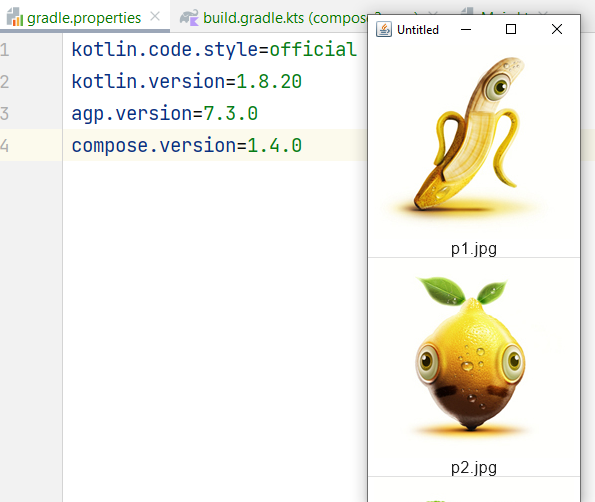Click line number 2 in the gutter

[x=4, y=82]
